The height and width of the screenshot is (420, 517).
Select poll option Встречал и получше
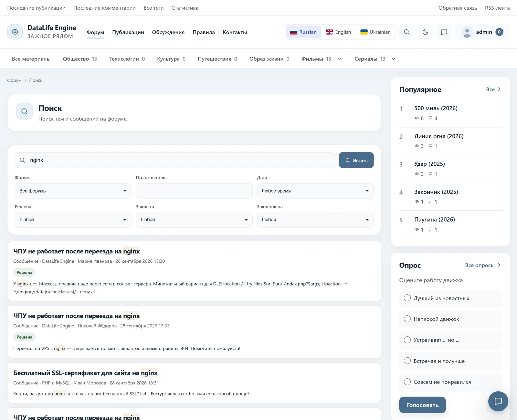pos(450,361)
